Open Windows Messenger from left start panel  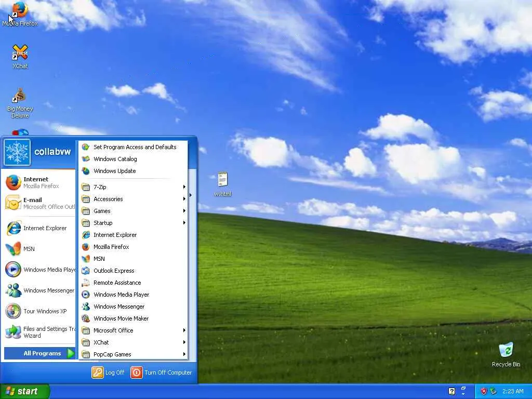40,290
